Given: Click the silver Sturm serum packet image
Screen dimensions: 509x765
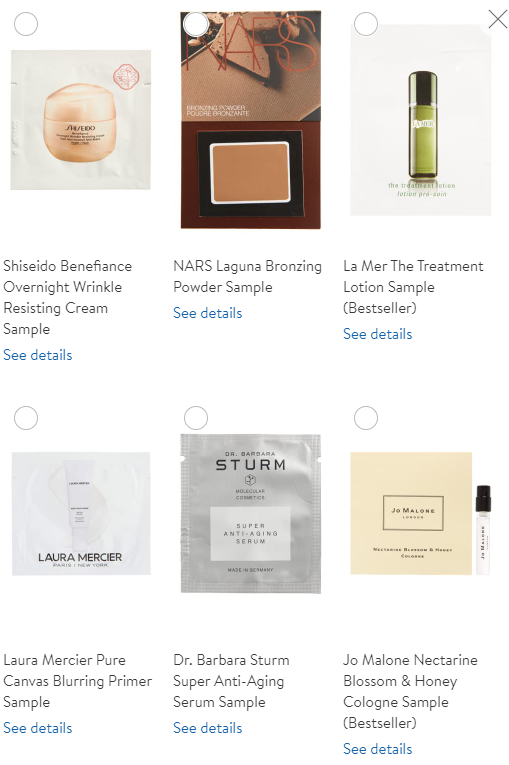Looking at the screenshot, I should click(251, 514).
